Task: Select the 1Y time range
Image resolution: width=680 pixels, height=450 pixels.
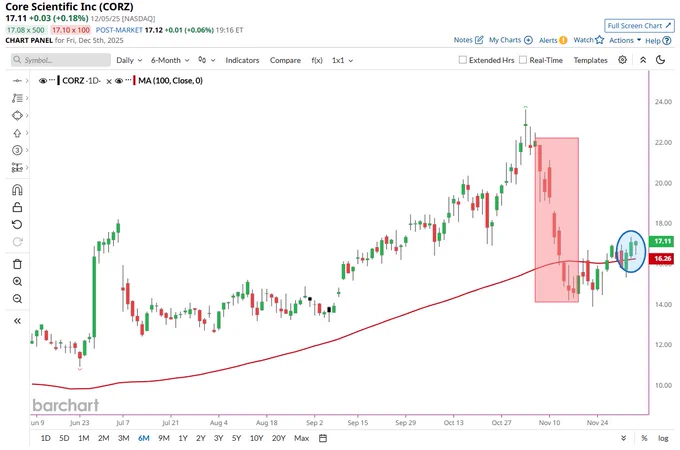Action: (x=183, y=438)
